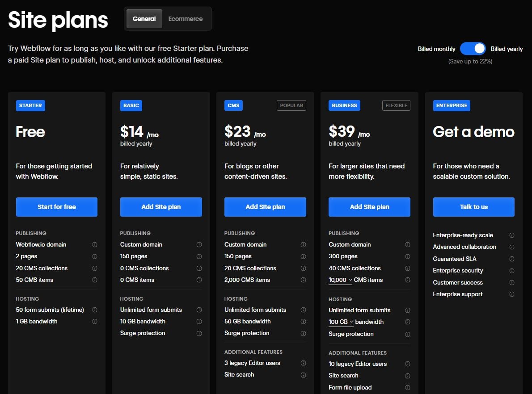Select the Billed monthly label

(436, 49)
